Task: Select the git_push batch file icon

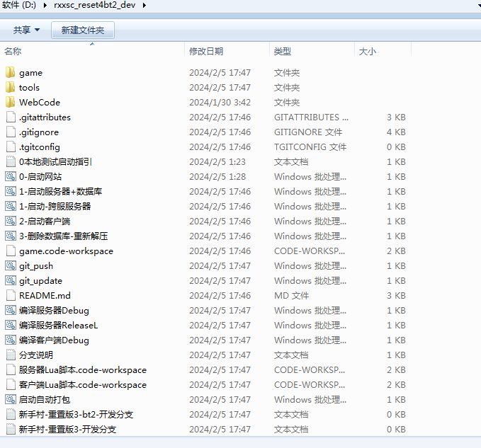Action: pyautogui.click(x=10, y=265)
